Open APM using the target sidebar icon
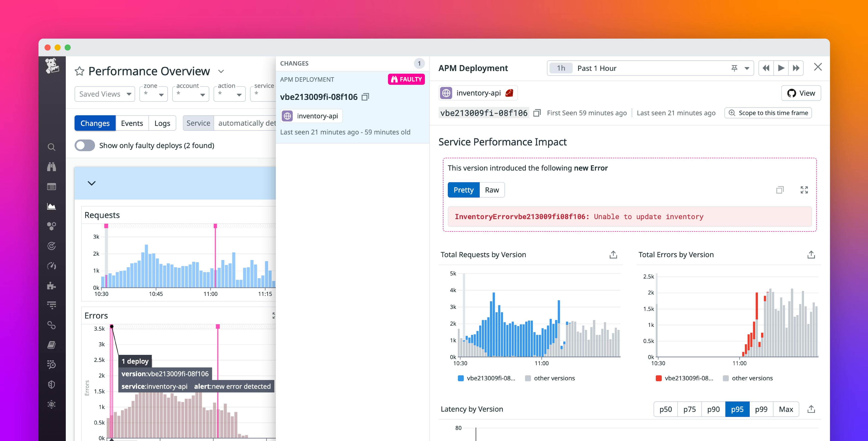Viewport: 868px width, 441px height. click(x=51, y=246)
